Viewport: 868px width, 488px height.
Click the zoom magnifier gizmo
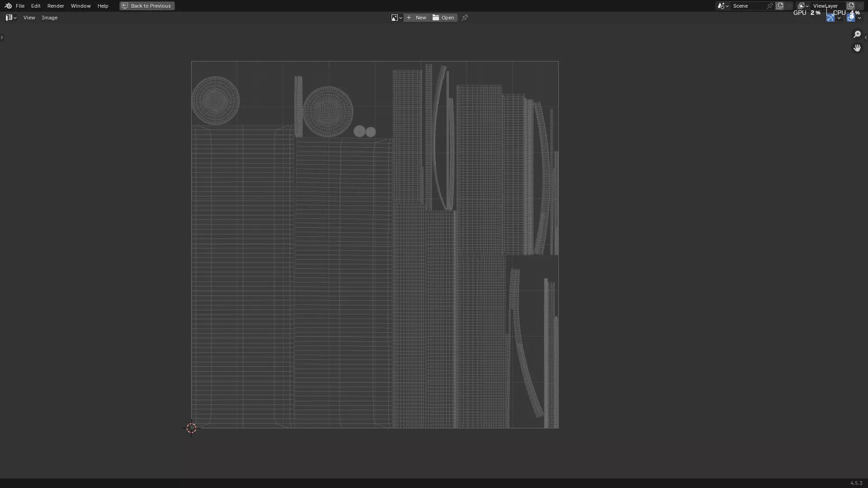point(857,34)
